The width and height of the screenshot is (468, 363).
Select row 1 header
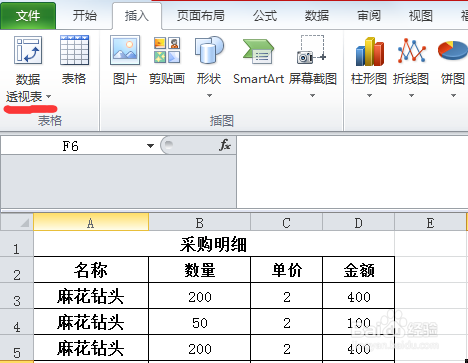click(x=17, y=244)
